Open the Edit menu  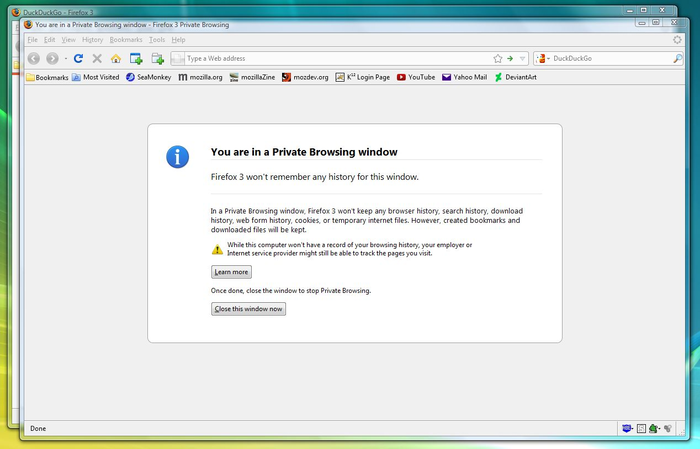(50, 39)
